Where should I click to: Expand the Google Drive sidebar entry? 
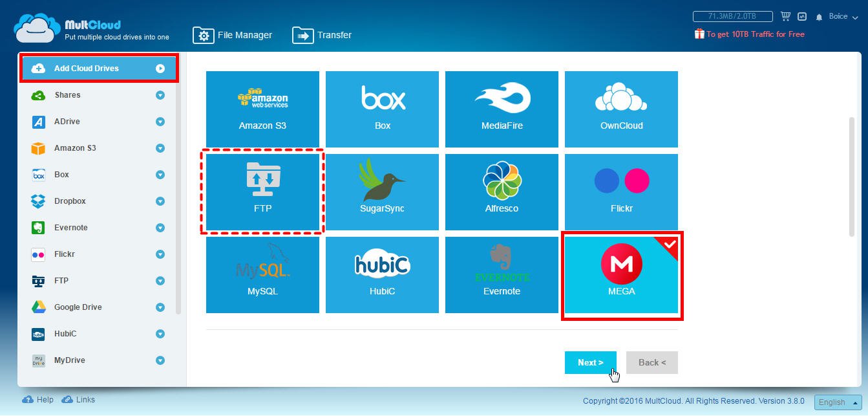(x=160, y=307)
